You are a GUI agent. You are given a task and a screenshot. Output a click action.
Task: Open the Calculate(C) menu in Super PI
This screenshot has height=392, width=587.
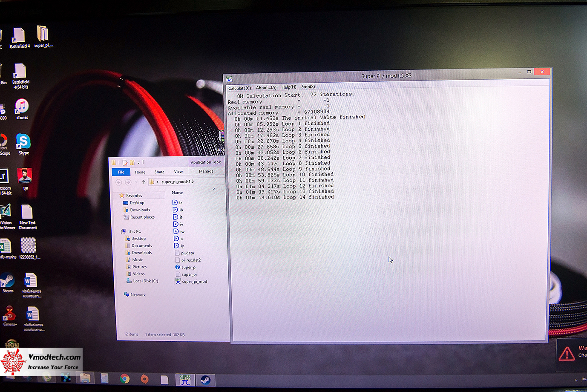click(x=239, y=88)
